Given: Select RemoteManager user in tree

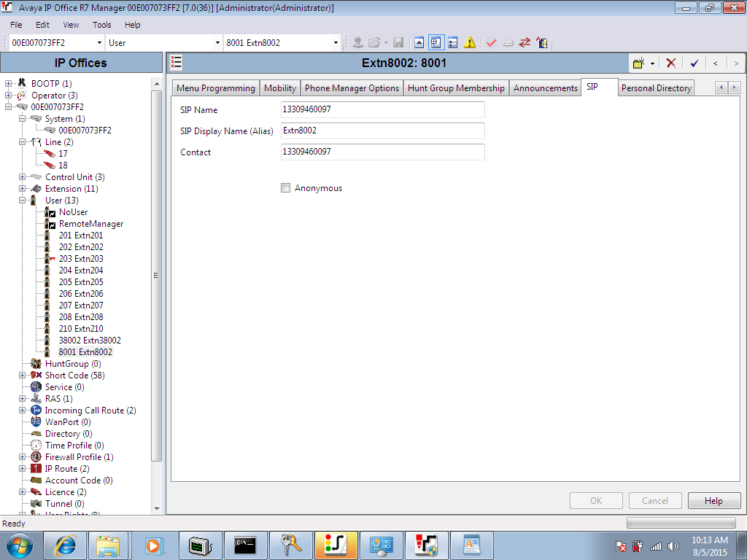Looking at the screenshot, I should [x=91, y=224].
